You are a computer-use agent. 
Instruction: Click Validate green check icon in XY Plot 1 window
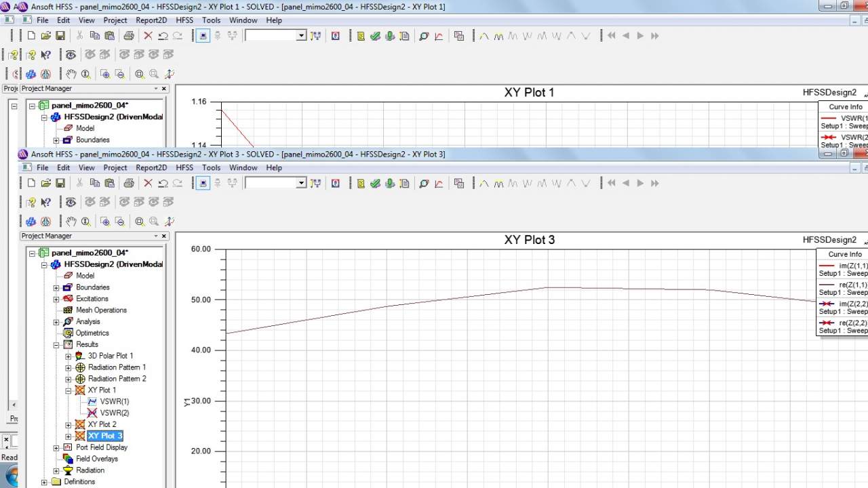point(375,35)
